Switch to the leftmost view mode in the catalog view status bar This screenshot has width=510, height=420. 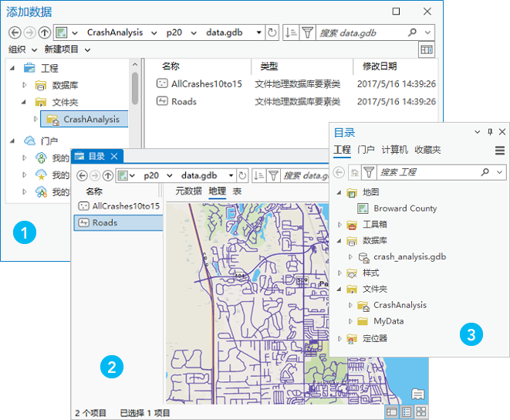(x=392, y=412)
